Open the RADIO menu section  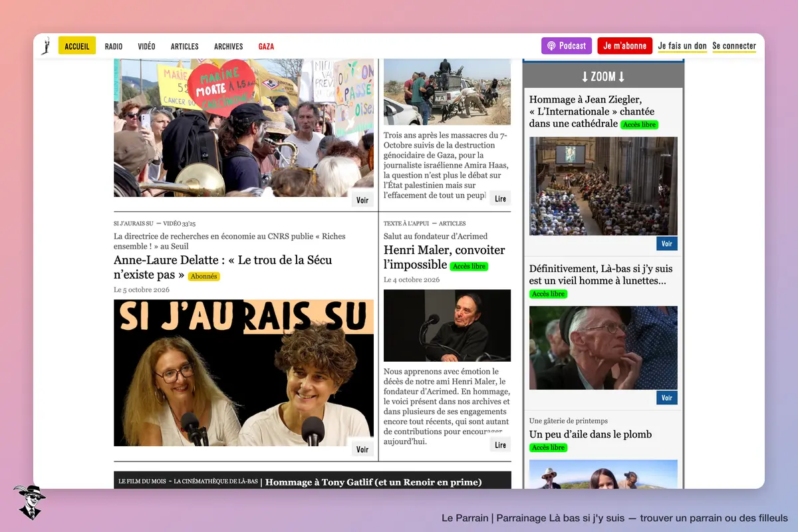coord(114,47)
